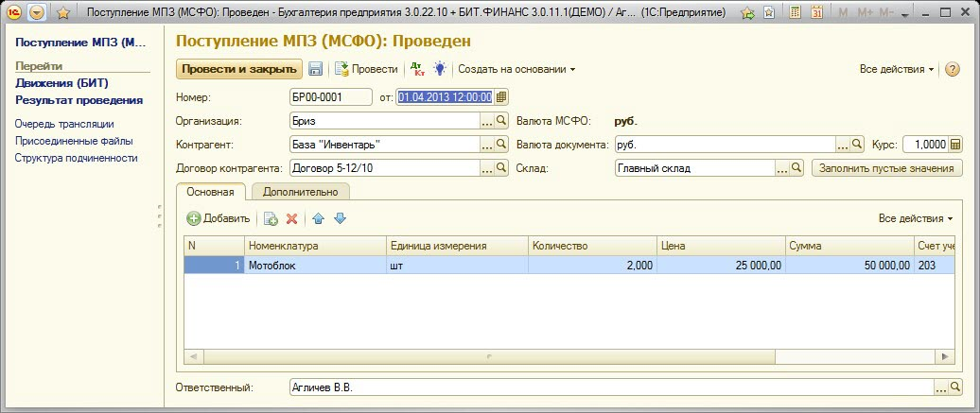Viewport: 980px width, 413px height.
Task: Copy the row using the duplicate icon
Action: coord(271,218)
